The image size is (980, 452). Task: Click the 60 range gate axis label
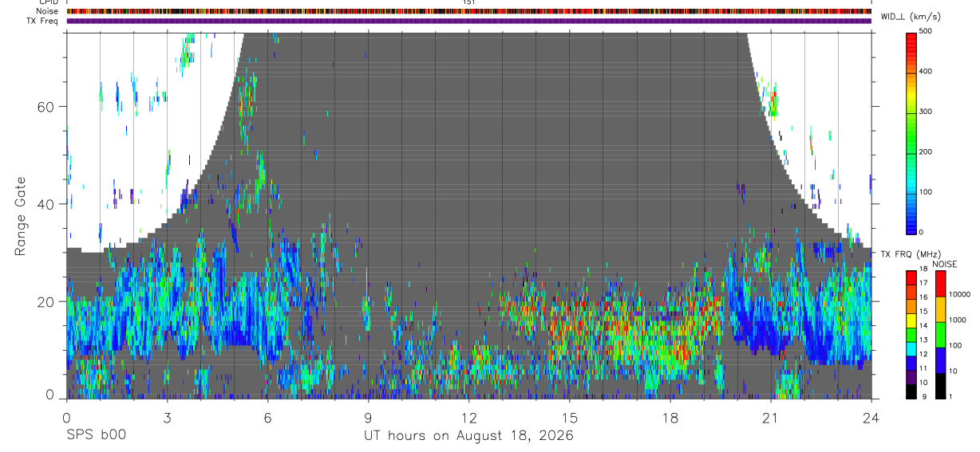(x=50, y=106)
